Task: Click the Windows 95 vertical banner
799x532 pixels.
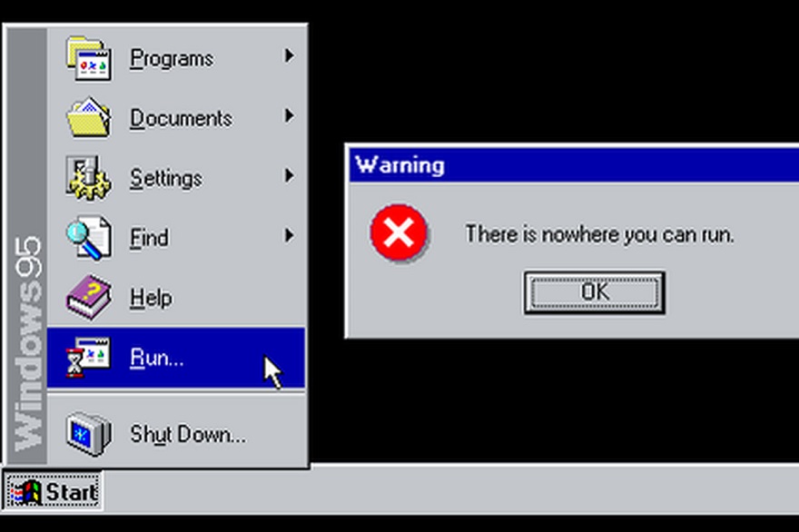Action: click(27, 246)
